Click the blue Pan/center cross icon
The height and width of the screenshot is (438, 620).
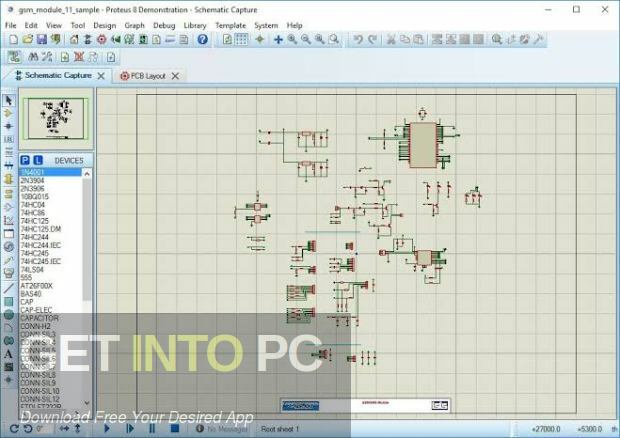[x=278, y=40]
